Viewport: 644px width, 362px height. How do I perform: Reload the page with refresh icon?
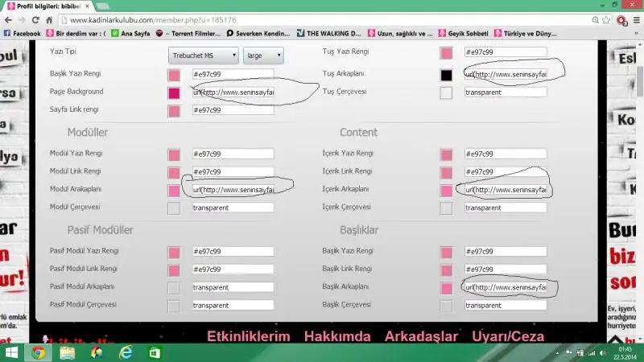point(35,19)
